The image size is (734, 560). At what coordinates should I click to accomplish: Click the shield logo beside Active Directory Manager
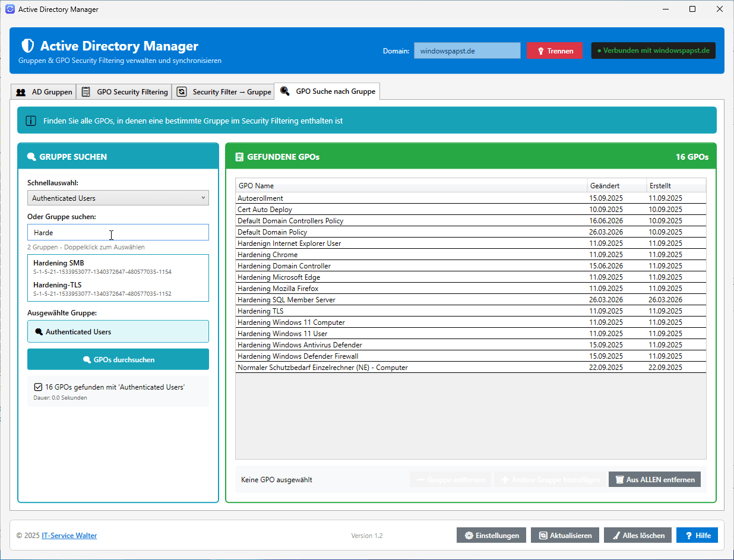[27, 46]
